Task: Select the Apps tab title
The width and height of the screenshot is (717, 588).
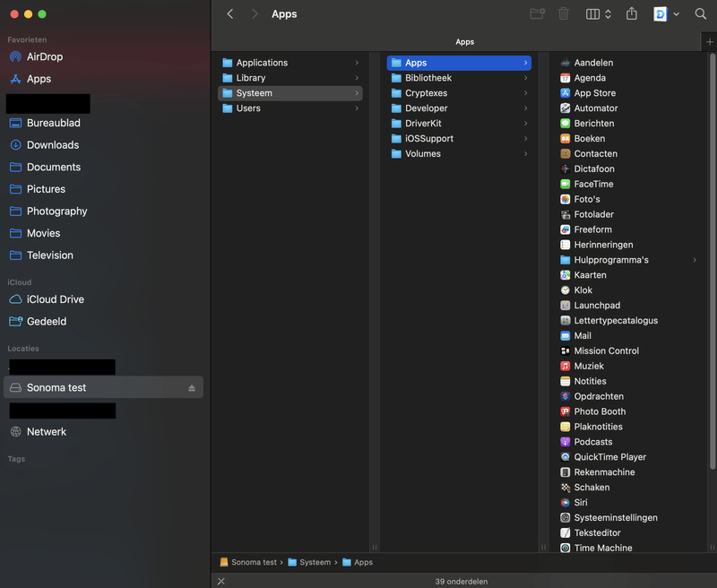Action: [464, 41]
